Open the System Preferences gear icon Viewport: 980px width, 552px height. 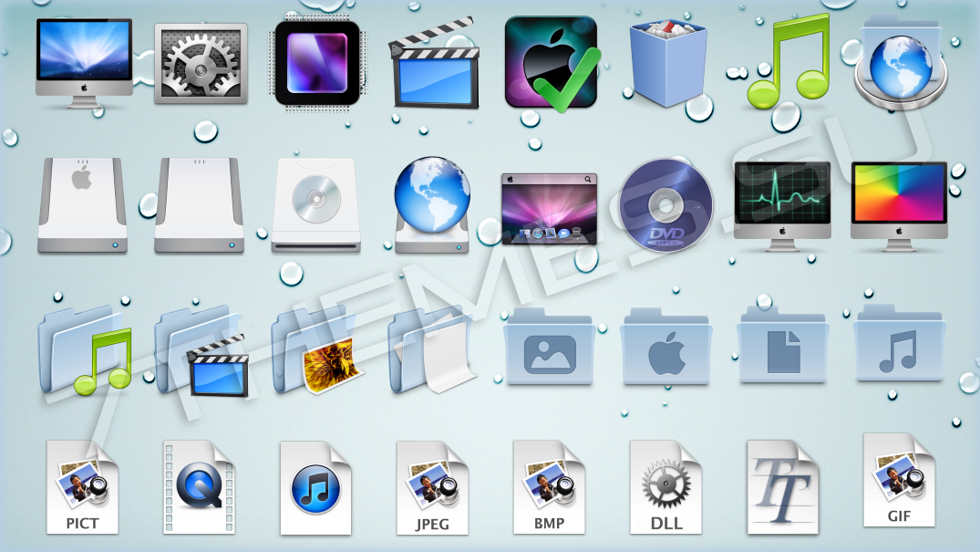[201, 63]
